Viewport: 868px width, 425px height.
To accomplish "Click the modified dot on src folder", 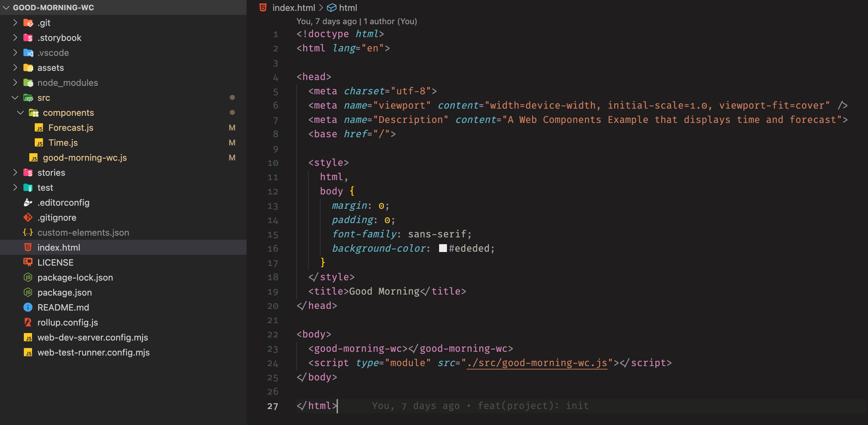I will pyautogui.click(x=232, y=97).
